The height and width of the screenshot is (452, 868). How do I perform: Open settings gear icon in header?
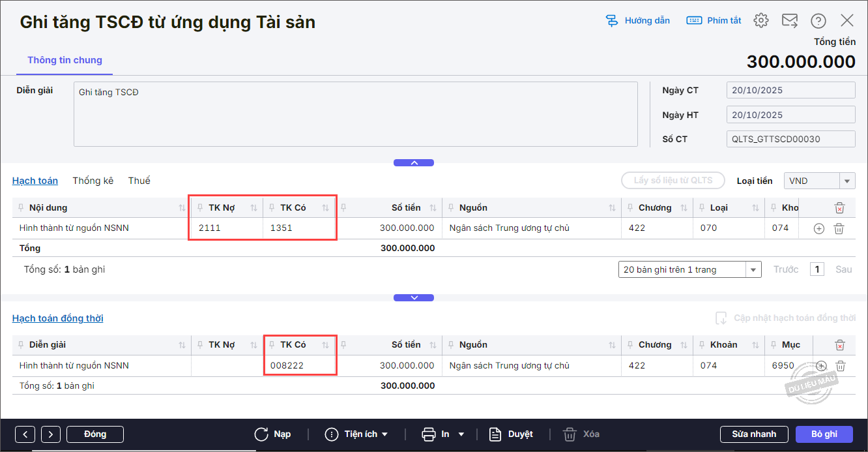click(x=761, y=21)
